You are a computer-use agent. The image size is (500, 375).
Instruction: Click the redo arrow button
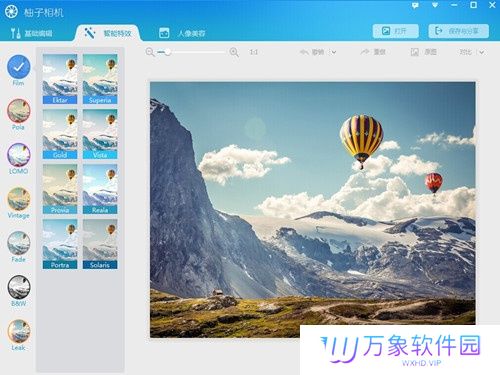click(x=373, y=52)
